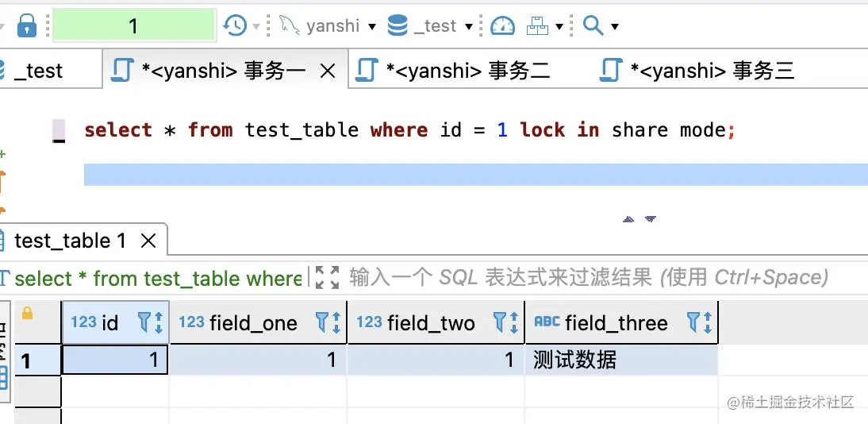The height and width of the screenshot is (424, 868).
Task: Click the lock icon in the grid corner
Action: pos(27,314)
